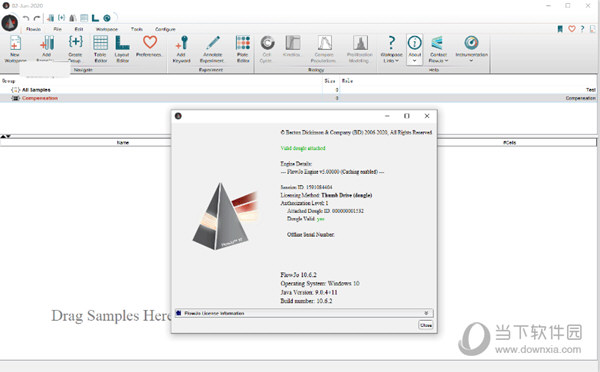Open the Configure ribbon tab
This screenshot has height=372, width=600.
[165, 29]
